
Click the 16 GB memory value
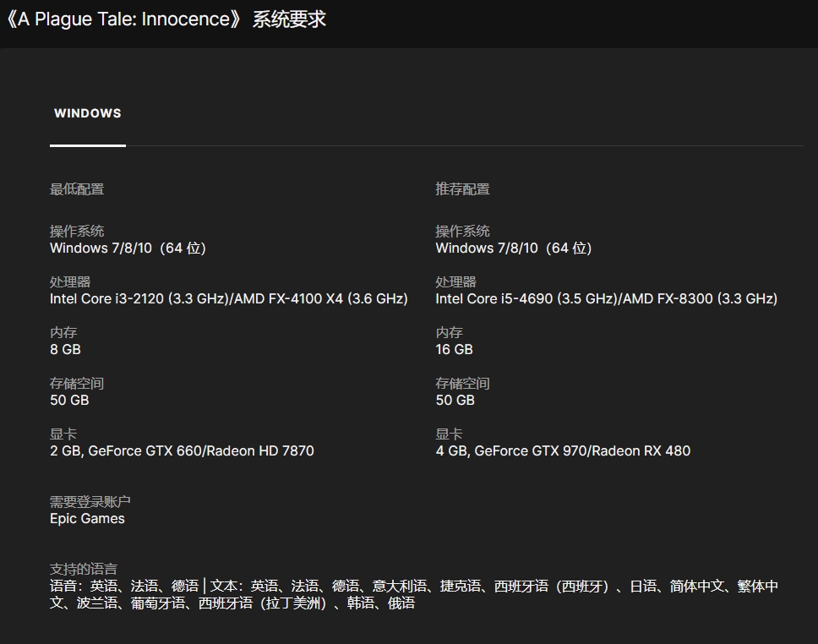pyautogui.click(x=455, y=349)
